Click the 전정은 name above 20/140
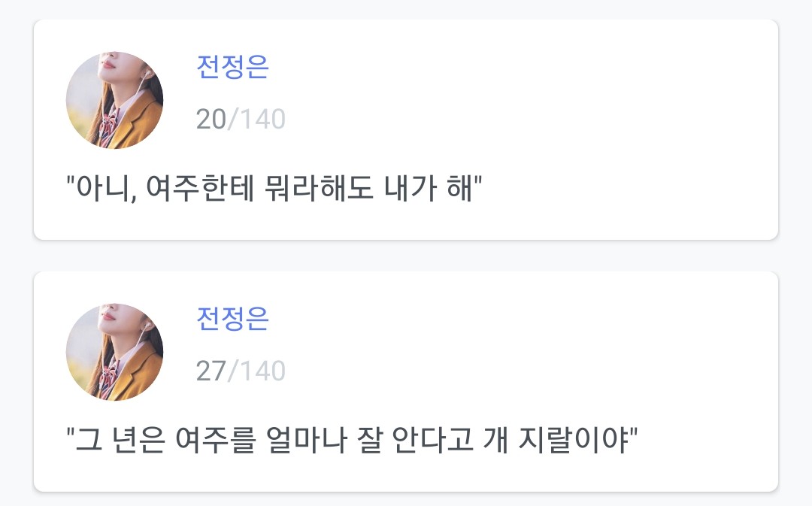812x506 pixels. coord(232,68)
